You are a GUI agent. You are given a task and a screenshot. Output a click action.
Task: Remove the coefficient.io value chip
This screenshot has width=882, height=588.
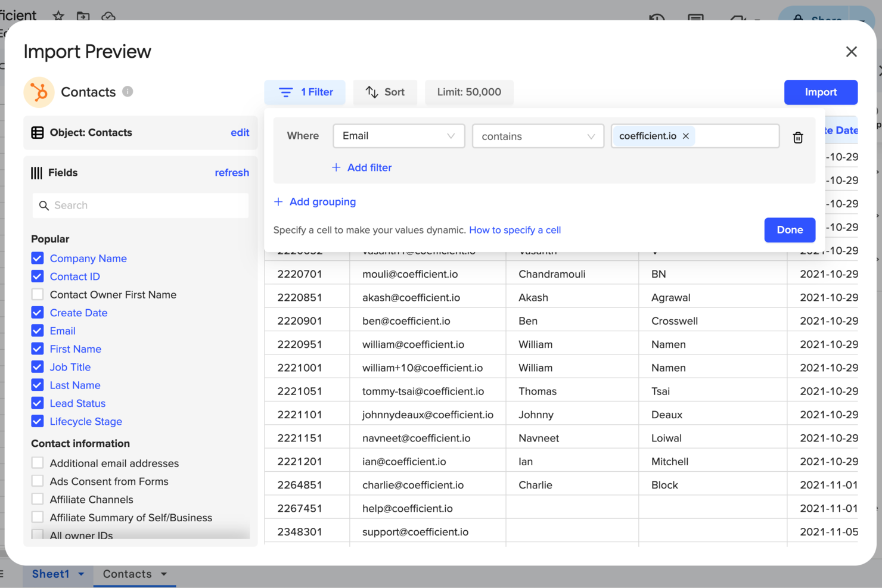(686, 136)
